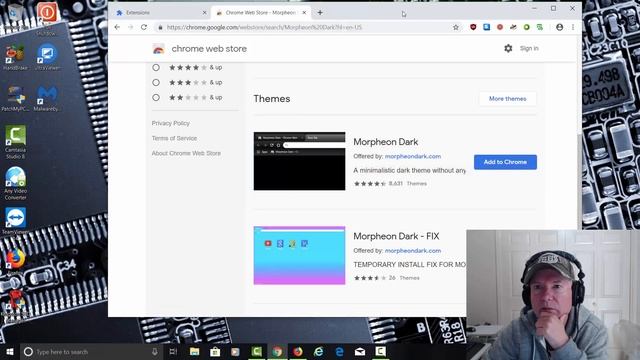
Task: Click Sign in on the web store
Action: coord(529,49)
